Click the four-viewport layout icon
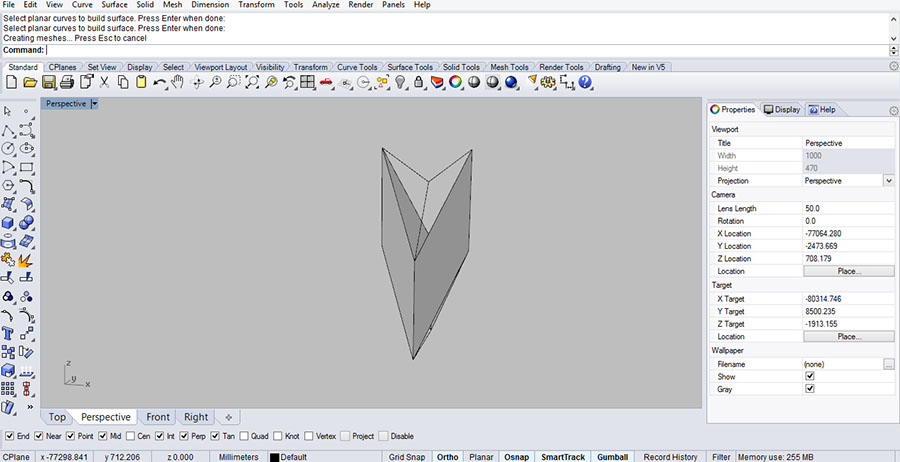 [x=307, y=82]
